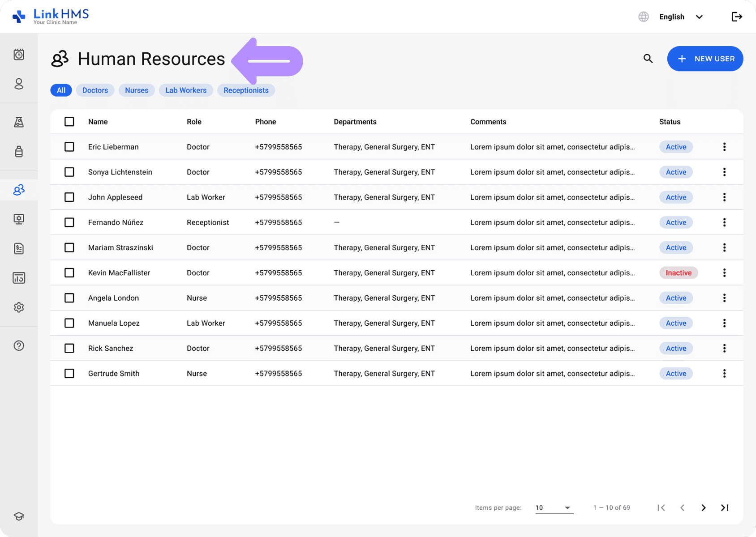Click Active status badge for Eric Lieberman
This screenshot has width=756, height=537.
(x=676, y=147)
